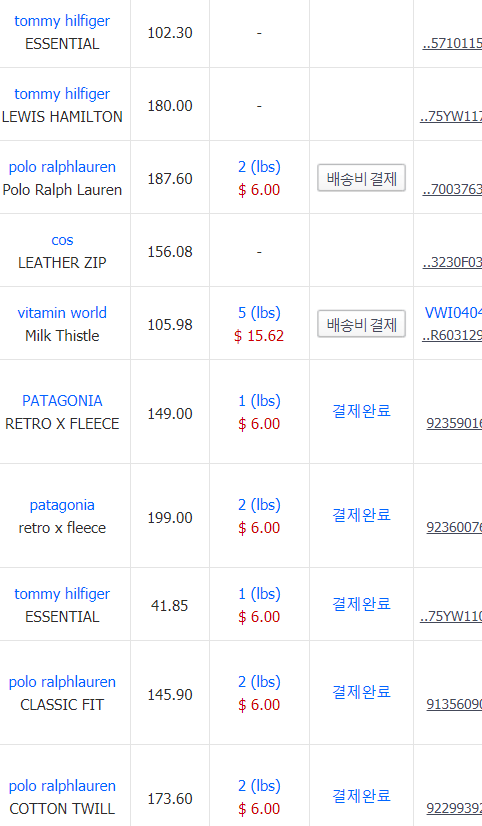Open the lowercase patagonia brand link

coord(62,505)
